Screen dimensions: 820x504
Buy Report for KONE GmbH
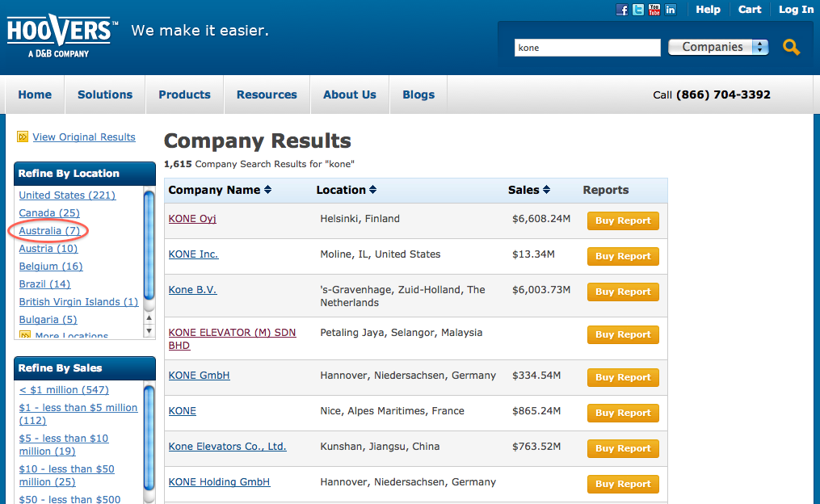pyautogui.click(x=623, y=377)
